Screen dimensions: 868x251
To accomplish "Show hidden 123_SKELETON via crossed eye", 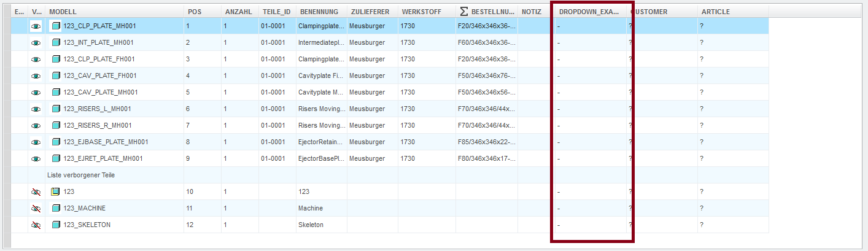I will coord(36,225).
